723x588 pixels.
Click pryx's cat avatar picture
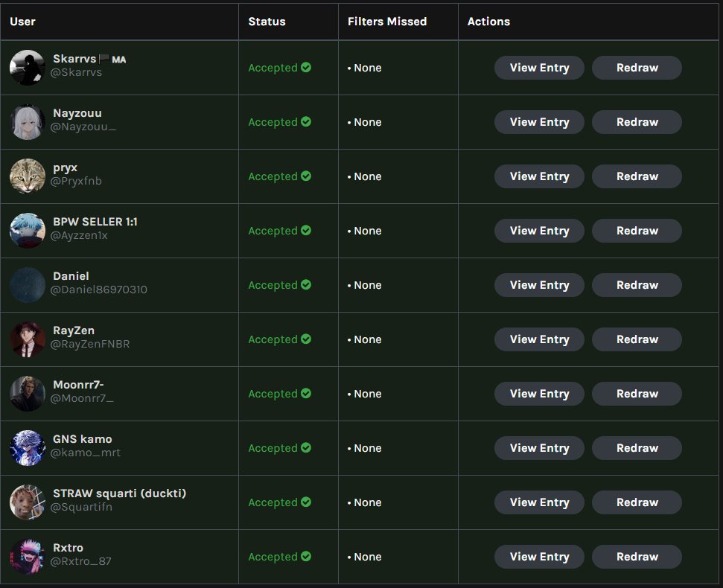(27, 176)
